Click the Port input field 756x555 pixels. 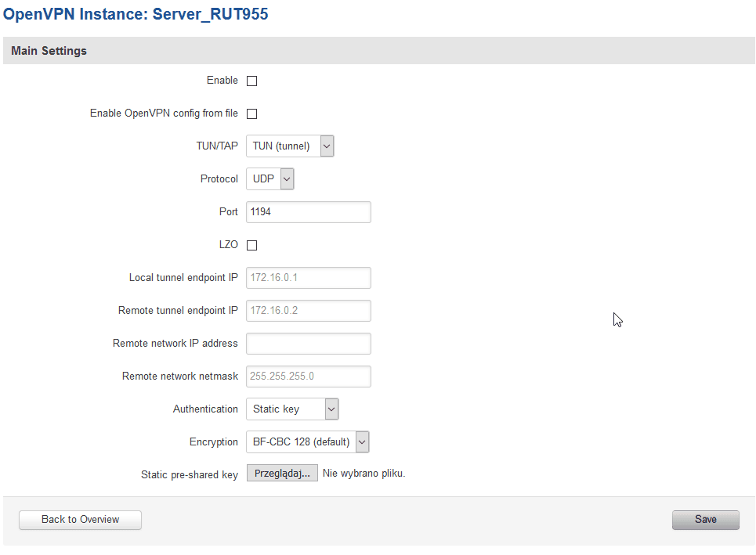(308, 212)
